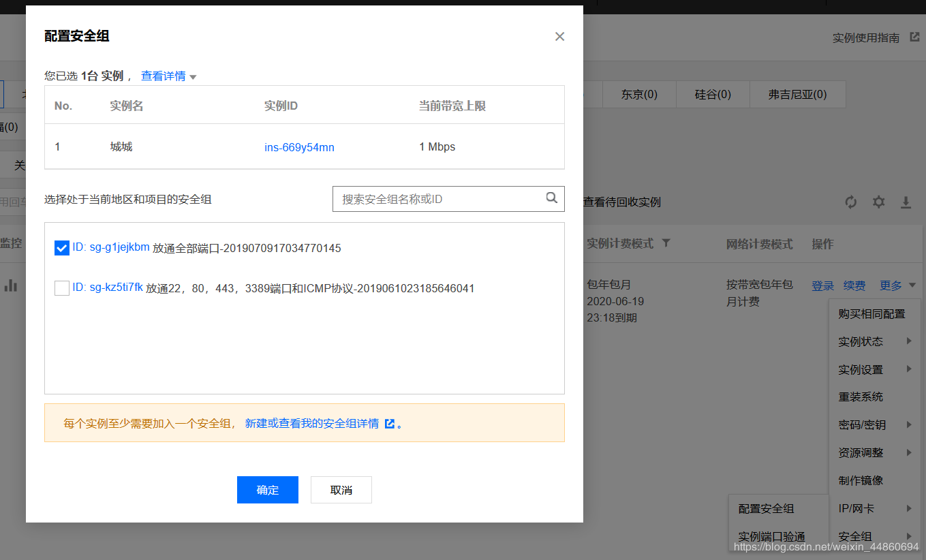The height and width of the screenshot is (560, 926).
Task: Click 包年包月 billing mode text
Action: [609, 284]
